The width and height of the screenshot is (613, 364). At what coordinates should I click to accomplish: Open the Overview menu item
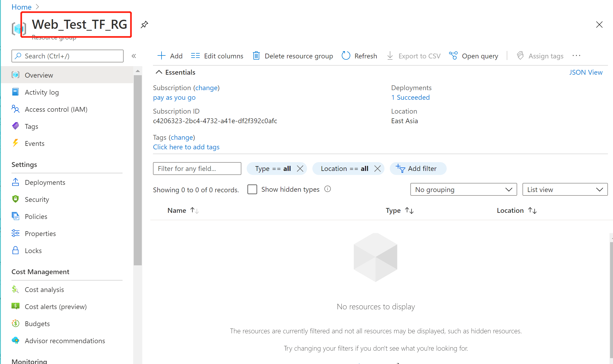(x=39, y=75)
